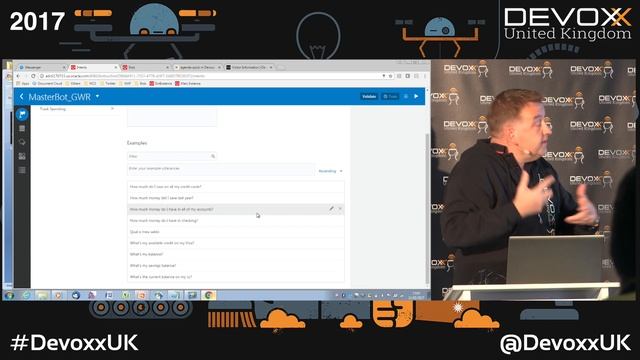The height and width of the screenshot is (360, 640).
Task: Select utterance about owing on credit cards
Action: 236,187
